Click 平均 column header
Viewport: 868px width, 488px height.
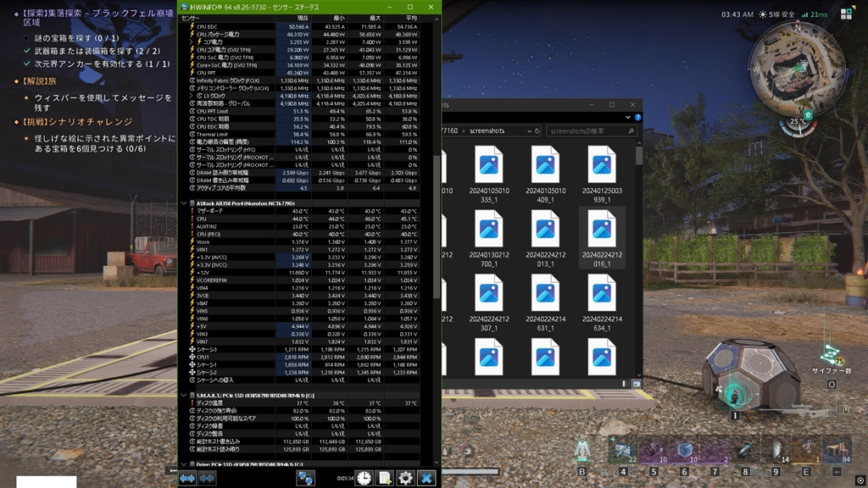pyautogui.click(x=401, y=19)
